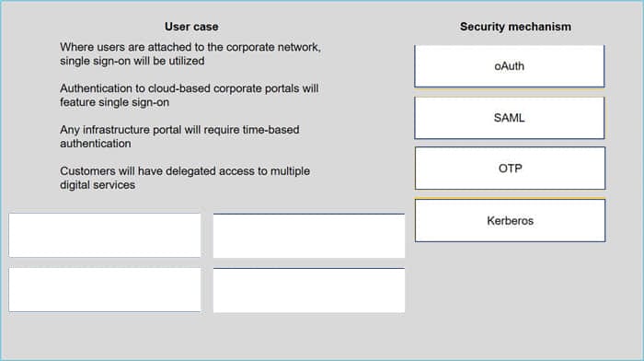Screen dimensions: 644x361
Task: Choose the Kerberos security mechanism box
Action: pos(510,220)
